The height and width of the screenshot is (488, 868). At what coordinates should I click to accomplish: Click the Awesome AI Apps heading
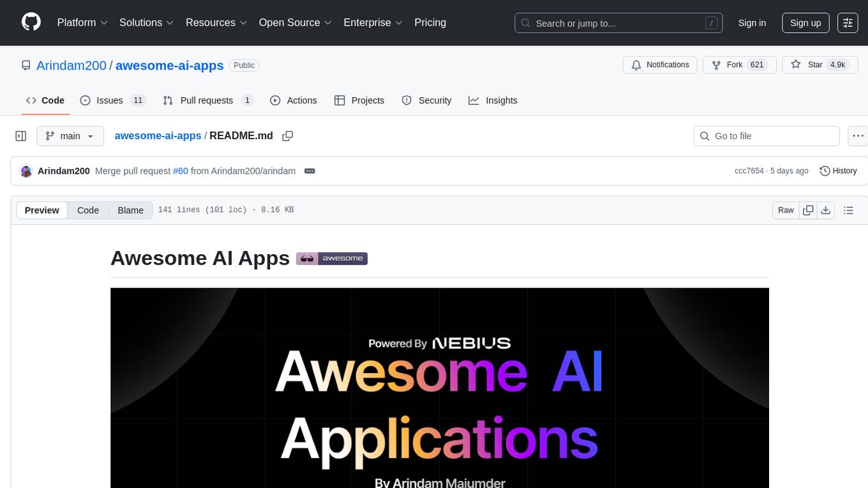(x=200, y=258)
